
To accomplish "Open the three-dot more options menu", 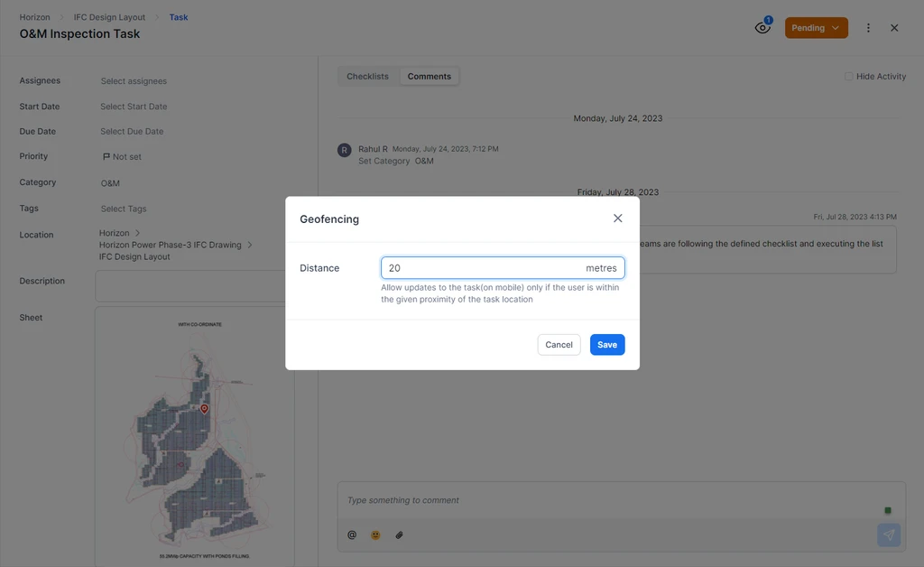I will [868, 28].
